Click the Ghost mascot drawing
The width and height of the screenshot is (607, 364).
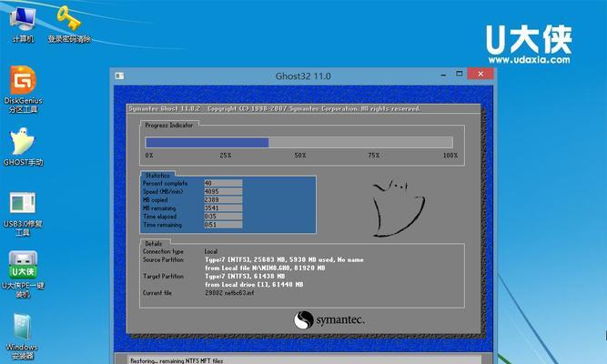point(399,207)
